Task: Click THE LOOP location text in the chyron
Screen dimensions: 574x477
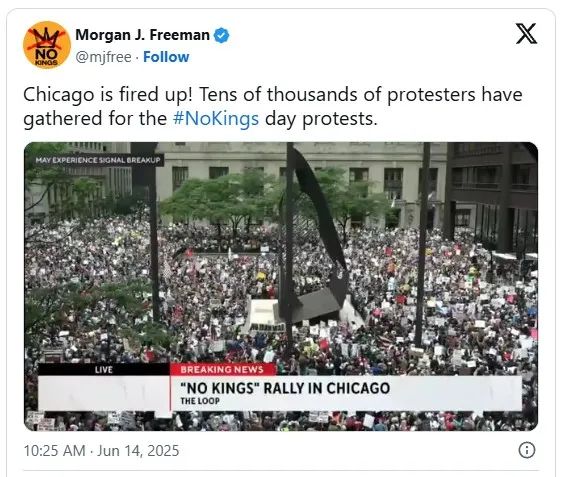Action: tap(200, 401)
